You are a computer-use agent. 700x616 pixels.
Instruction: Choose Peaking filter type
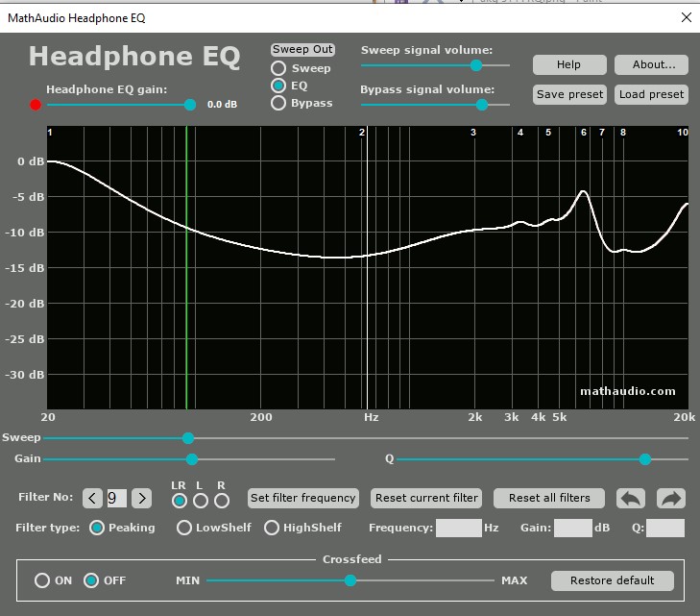(97, 528)
